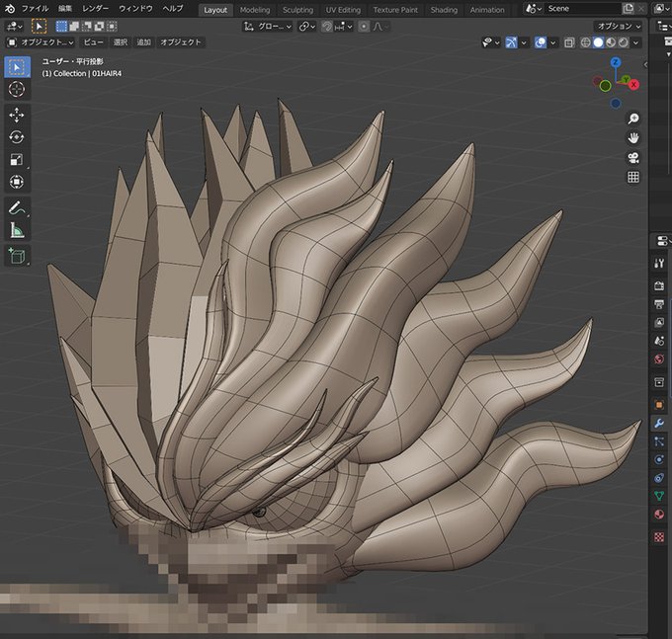Choose the Set new selection mode
Image resolution: width=672 pixels, height=639 pixels.
click(x=61, y=27)
